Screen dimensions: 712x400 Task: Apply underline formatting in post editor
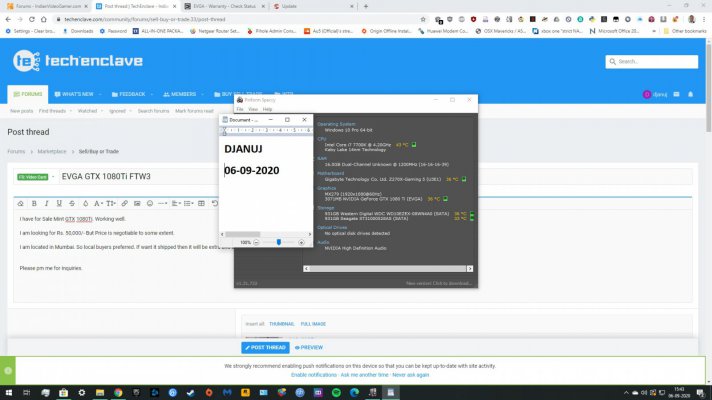[x=59, y=203]
